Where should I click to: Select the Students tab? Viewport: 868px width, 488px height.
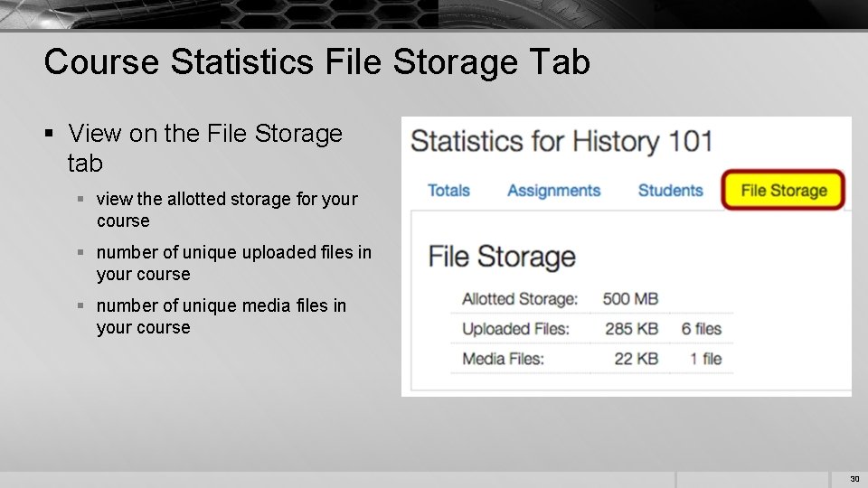(x=670, y=191)
